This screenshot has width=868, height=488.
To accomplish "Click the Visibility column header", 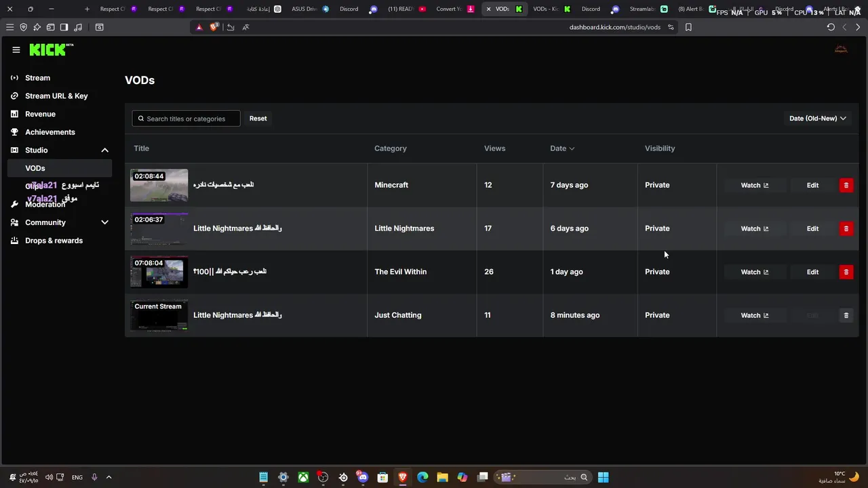I will pos(660,148).
